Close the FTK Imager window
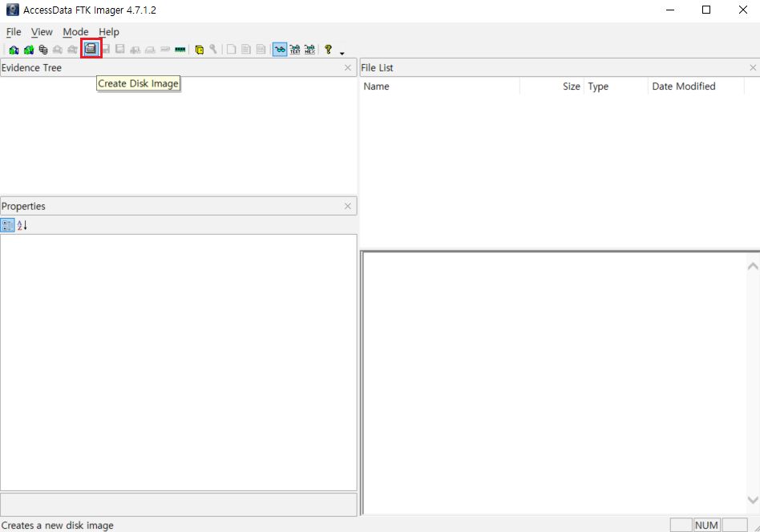The image size is (760, 532). (742, 10)
